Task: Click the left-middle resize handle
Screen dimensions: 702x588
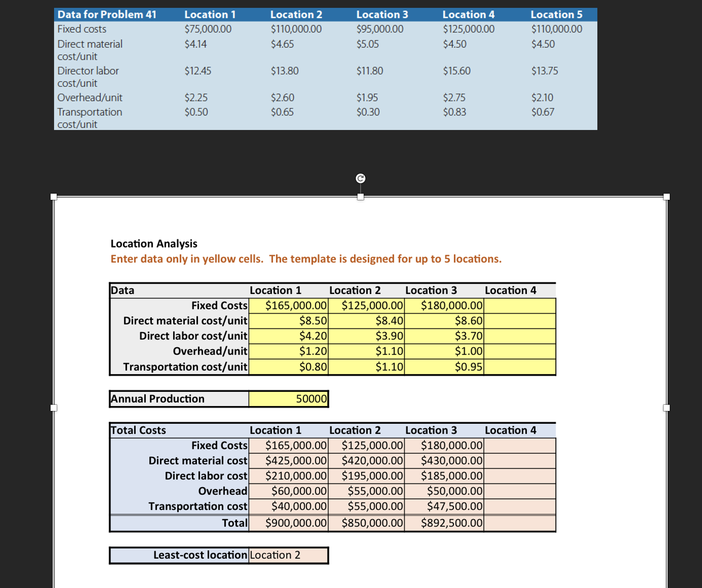Action: (x=55, y=407)
